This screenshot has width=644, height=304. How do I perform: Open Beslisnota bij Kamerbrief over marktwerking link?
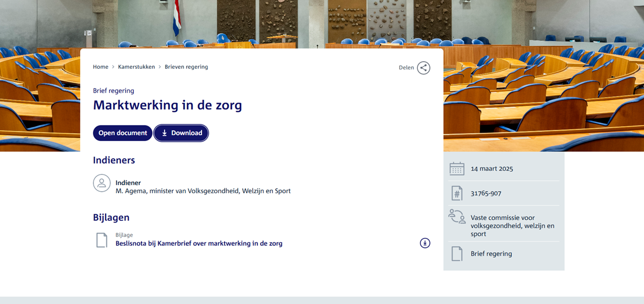[199, 243]
